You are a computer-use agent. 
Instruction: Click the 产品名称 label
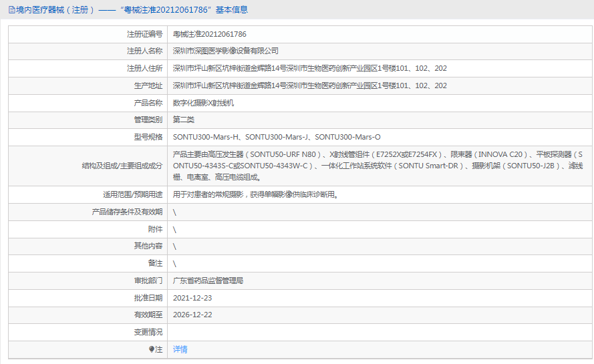click(148, 103)
